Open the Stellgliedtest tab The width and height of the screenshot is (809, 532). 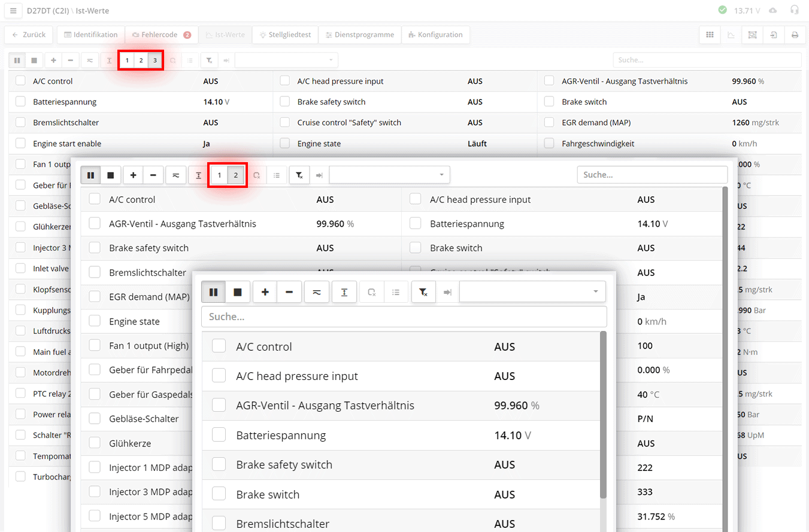(285, 35)
